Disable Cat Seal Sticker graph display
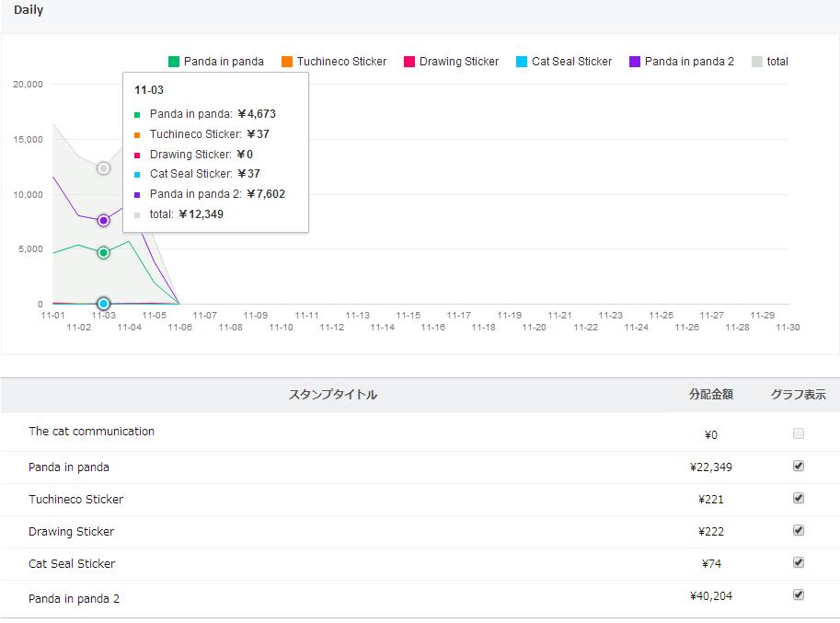Screen dimensions: 840x623 pyautogui.click(x=799, y=562)
